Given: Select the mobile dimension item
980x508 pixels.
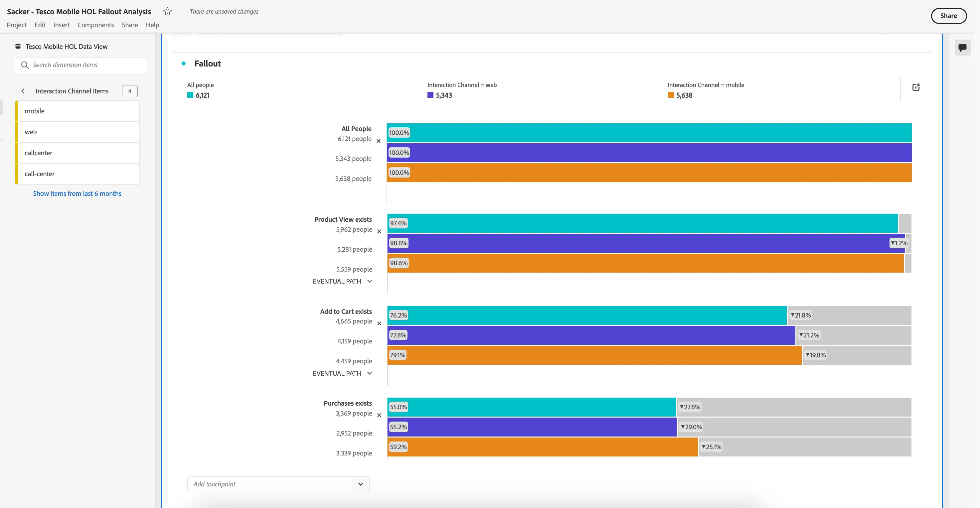Looking at the screenshot, I should (x=78, y=111).
